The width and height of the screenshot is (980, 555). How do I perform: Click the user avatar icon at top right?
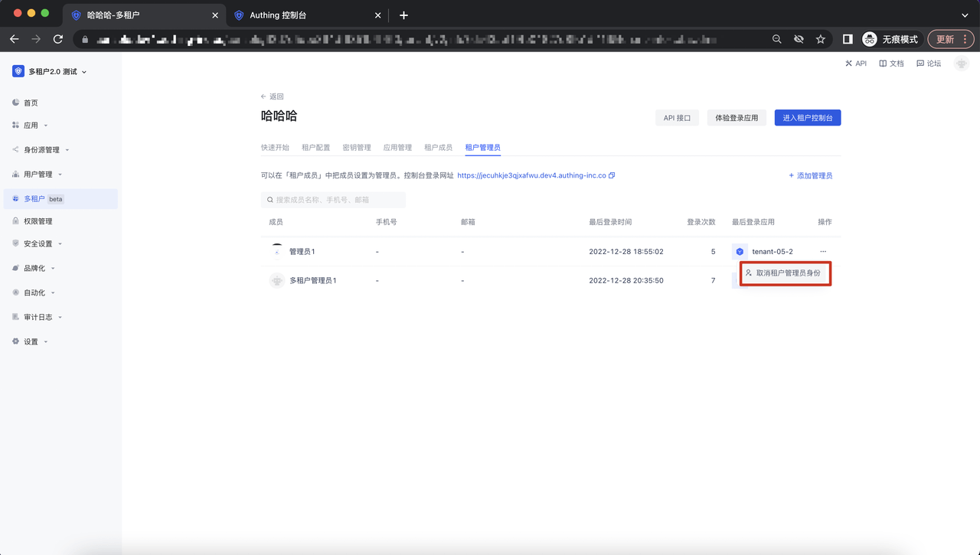click(962, 64)
